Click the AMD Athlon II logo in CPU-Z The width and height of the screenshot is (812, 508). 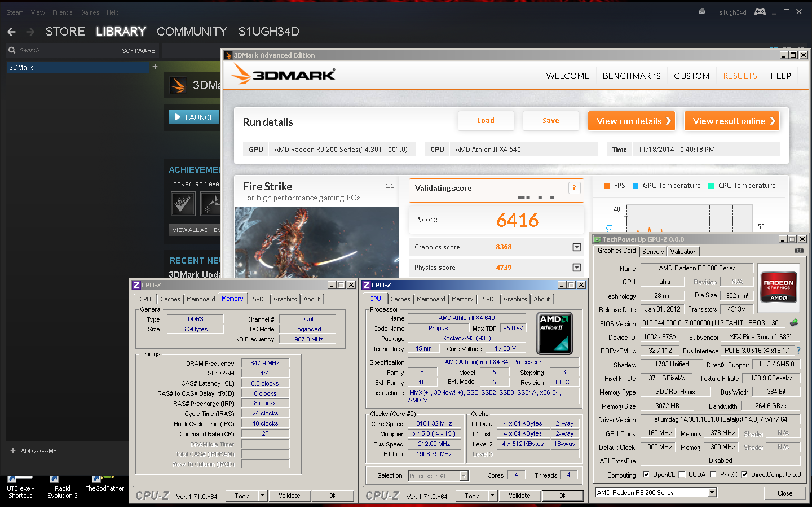click(554, 333)
